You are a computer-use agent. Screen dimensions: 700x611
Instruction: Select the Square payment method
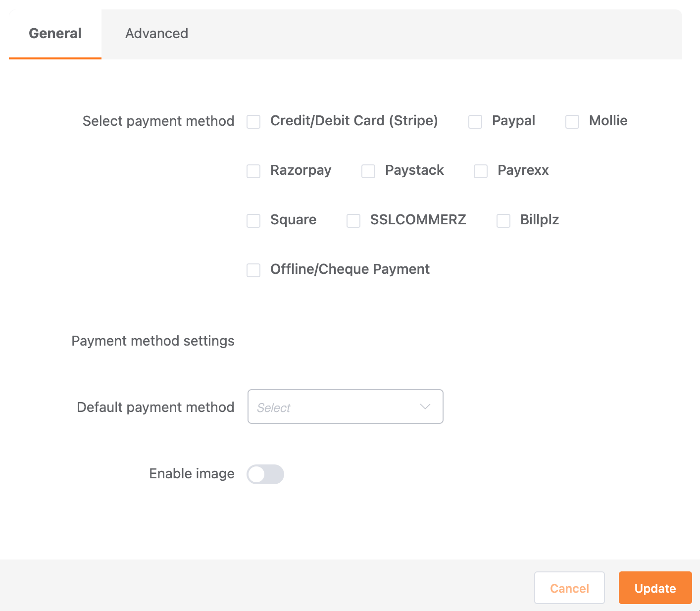pyautogui.click(x=253, y=221)
